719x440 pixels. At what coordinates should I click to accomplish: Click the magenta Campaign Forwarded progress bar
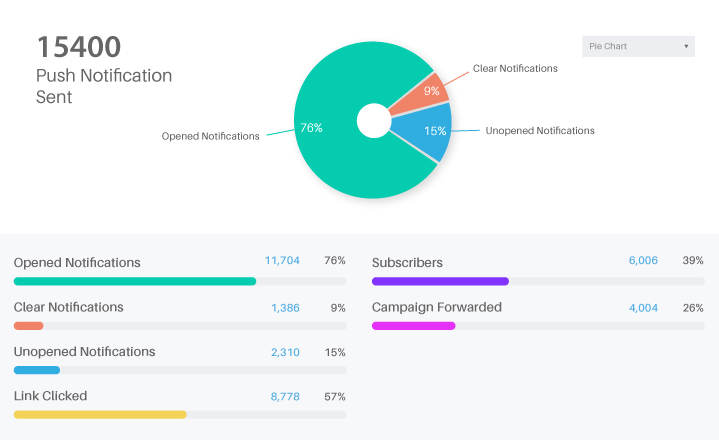(413, 325)
